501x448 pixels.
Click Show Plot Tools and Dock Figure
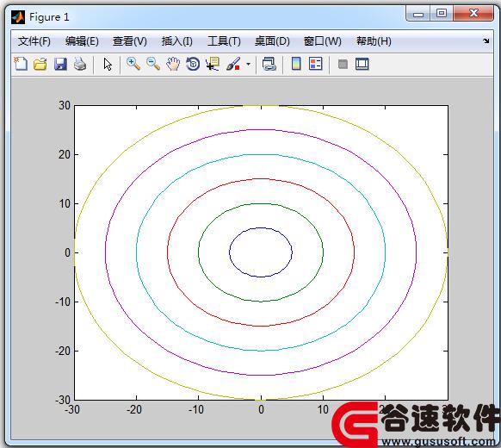coord(362,64)
